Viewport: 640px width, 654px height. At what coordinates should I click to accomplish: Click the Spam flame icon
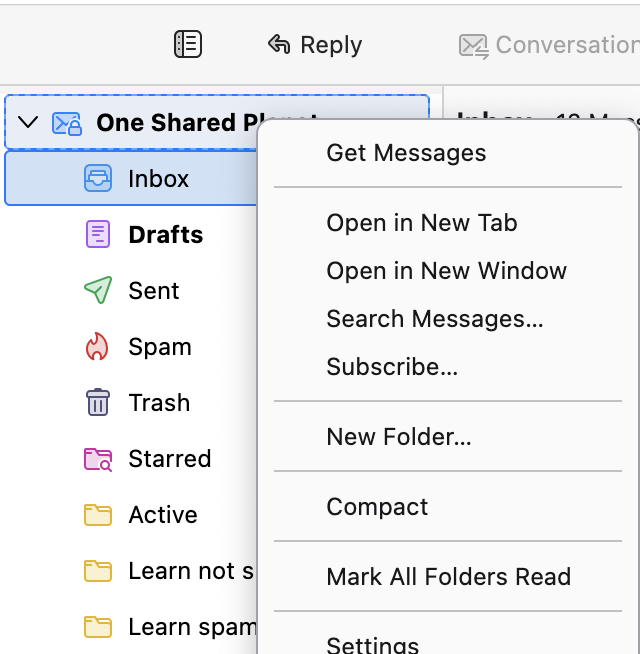click(98, 347)
